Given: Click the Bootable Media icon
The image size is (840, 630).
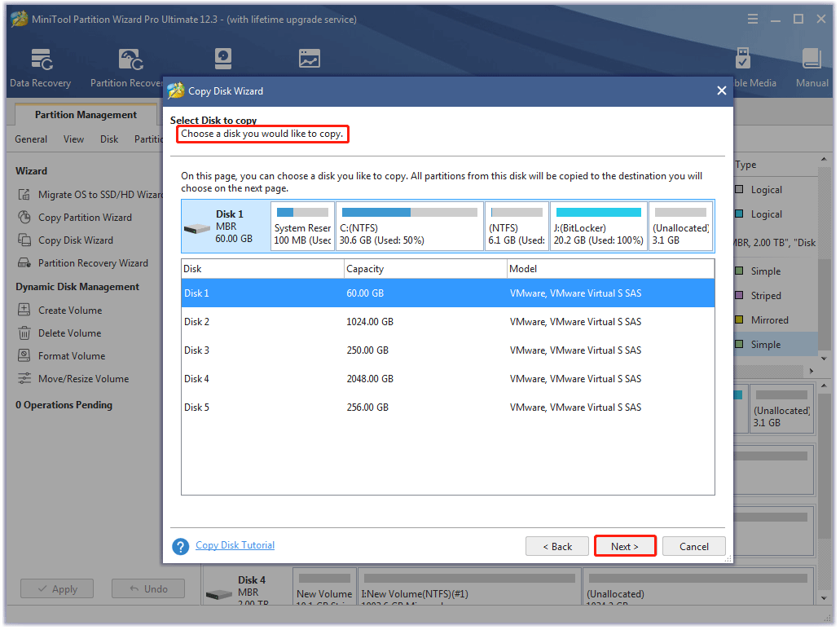Looking at the screenshot, I should (742, 59).
